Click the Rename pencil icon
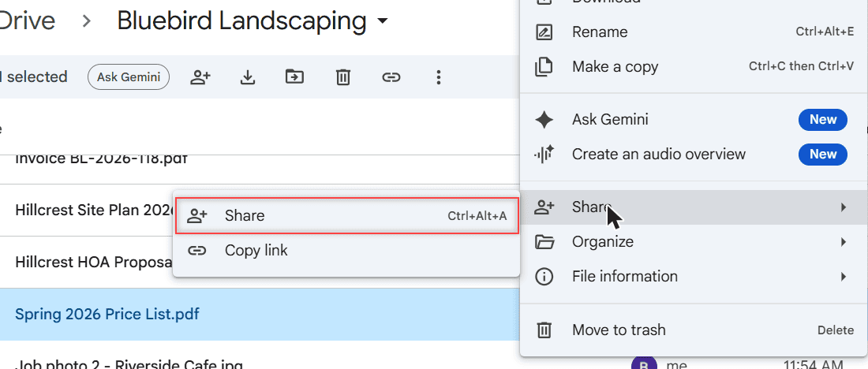 pyautogui.click(x=544, y=32)
